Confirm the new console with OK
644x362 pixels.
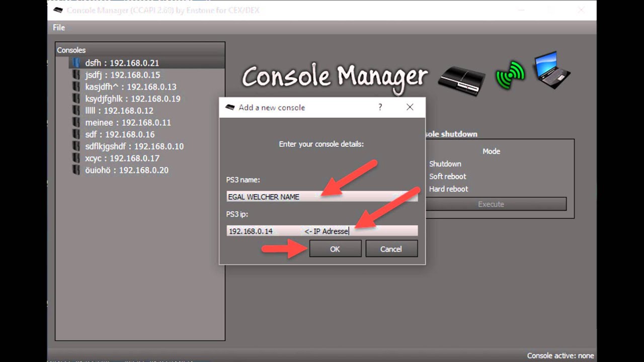335,249
